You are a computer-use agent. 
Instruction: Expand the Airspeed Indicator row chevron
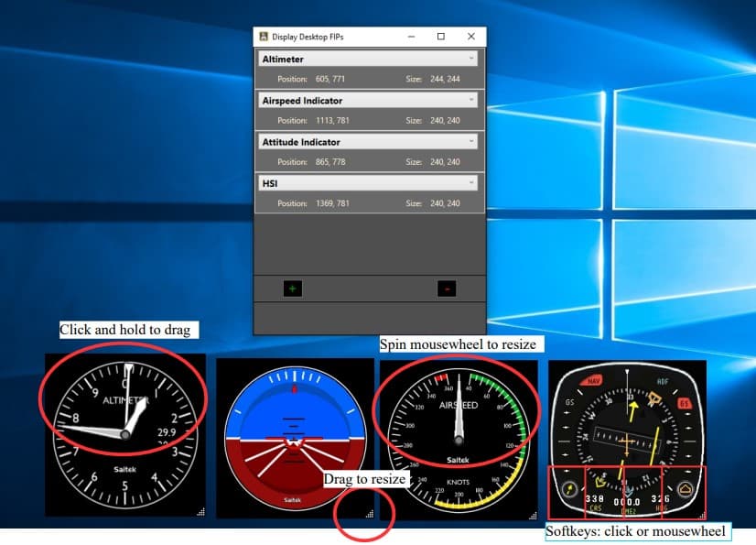tap(471, 100)
